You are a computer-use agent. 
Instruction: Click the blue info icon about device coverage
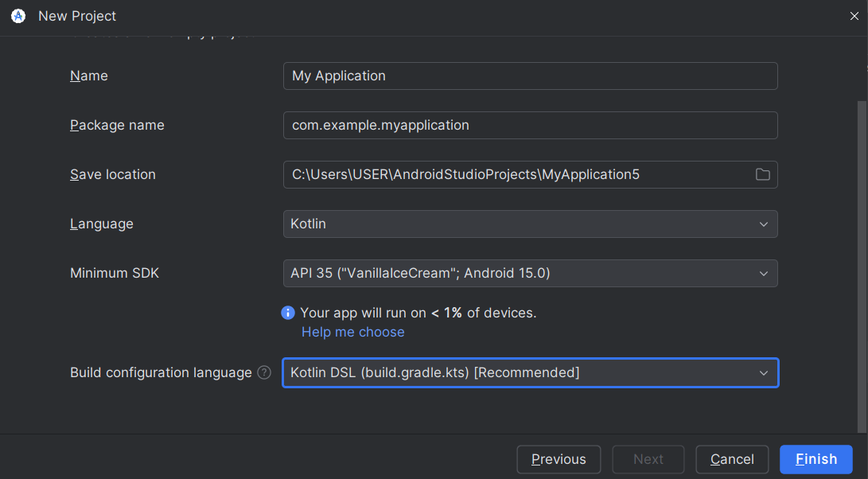click(x=288, y=313)
